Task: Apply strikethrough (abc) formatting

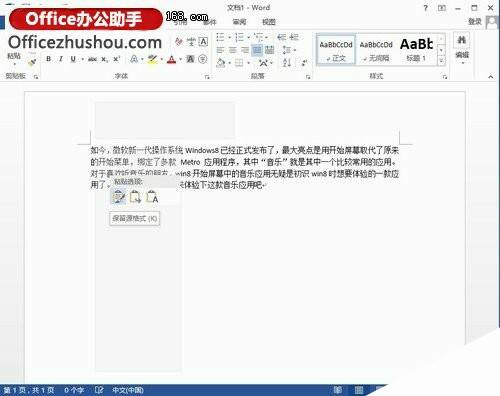Action: [x=92, y=59]
